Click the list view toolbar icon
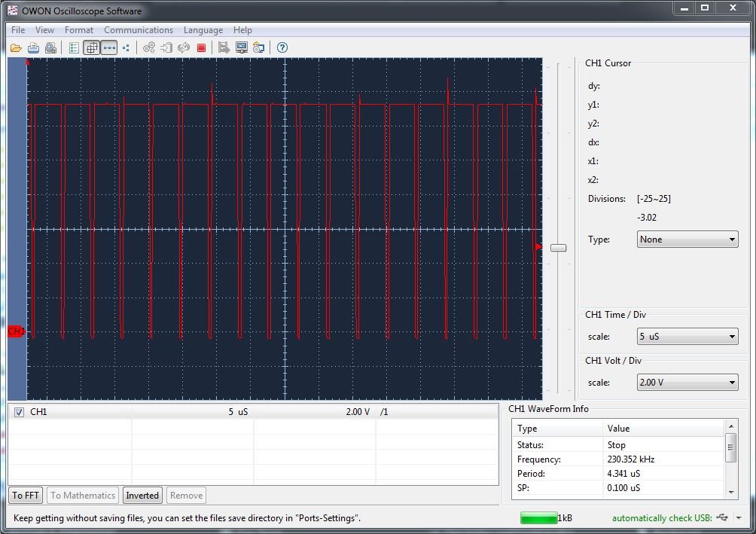The image size is (756, 534). pos(74,47)
